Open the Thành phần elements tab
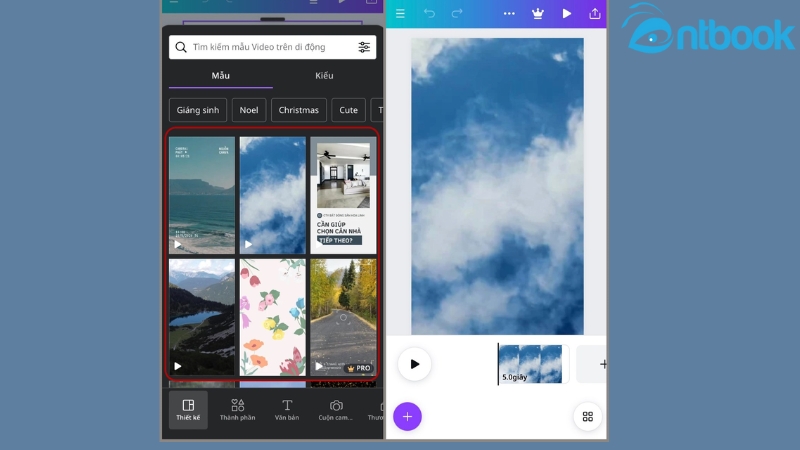The height and width of the screenshot is (450, 800). (238, 410)
